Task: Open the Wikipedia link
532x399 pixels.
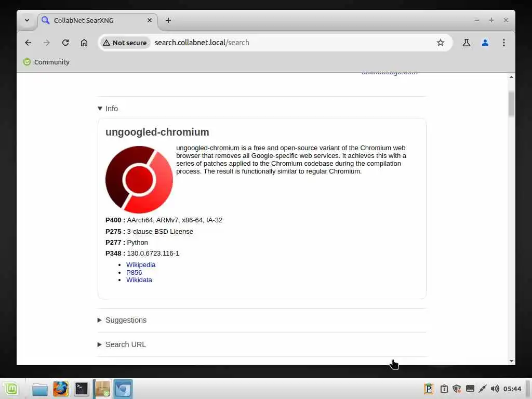Action: coord(141,264)
